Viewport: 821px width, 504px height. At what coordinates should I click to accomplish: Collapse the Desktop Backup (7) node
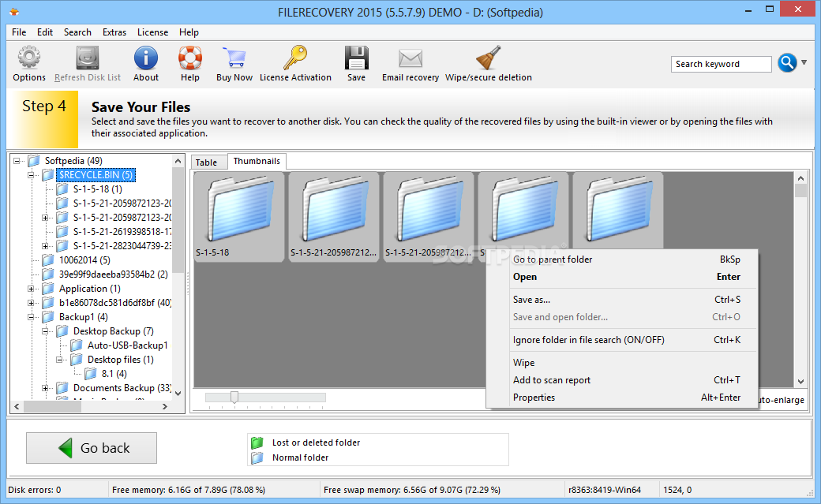pyautogui.click(x=45, y=330)
